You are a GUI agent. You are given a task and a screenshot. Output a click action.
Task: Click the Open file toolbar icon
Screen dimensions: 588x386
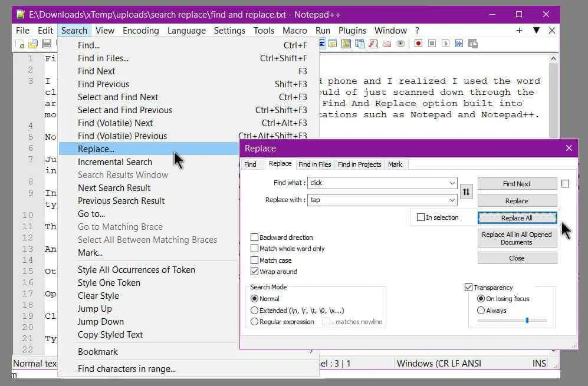pos(33,44)
